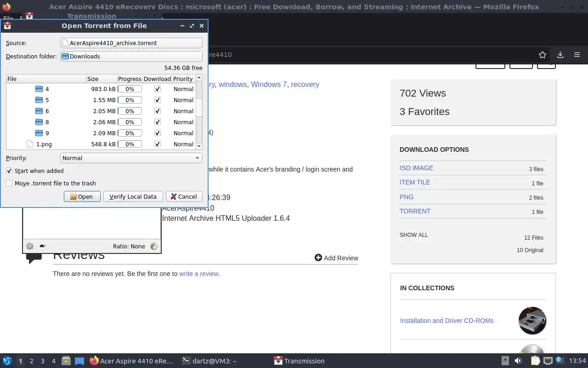The image size is (588, 368).
Task: Choose the Destination folder Downloads selector
Action: pyautogui.click(x=131, y=56)
